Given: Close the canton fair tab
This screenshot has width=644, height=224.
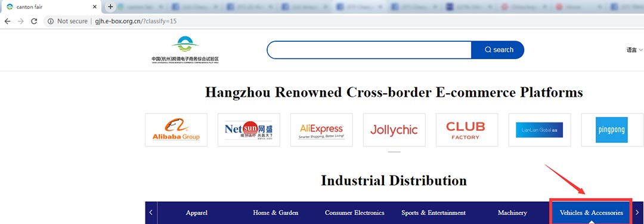Looking at the screenshot, I should coord(94,7).
